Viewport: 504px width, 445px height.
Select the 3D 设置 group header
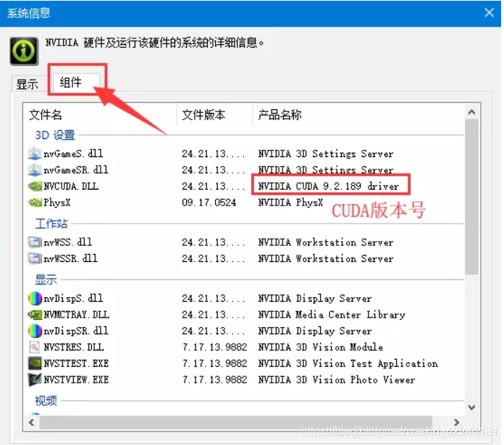tap(55, 135)
